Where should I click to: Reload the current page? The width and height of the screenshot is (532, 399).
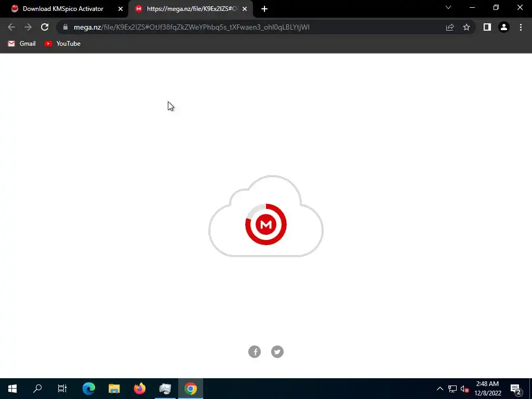[45, 27]
